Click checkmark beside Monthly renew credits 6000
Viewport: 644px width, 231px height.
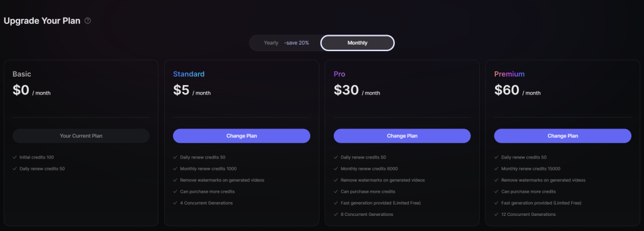click(x=336, y=169)
